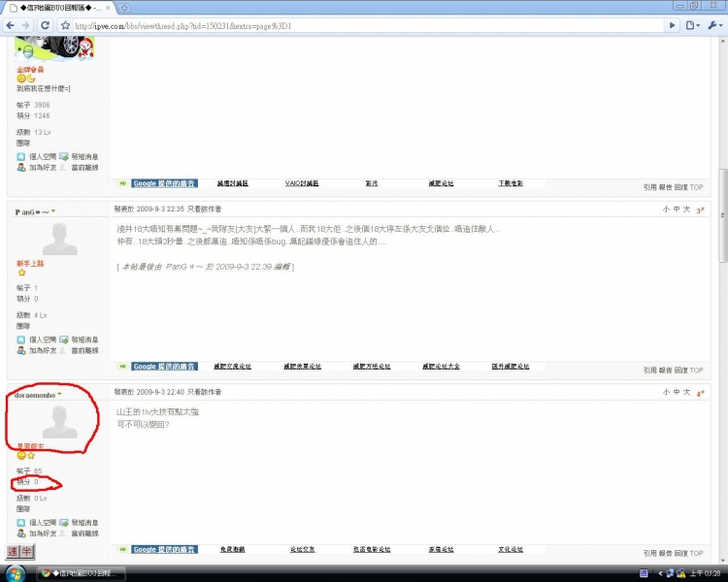Open the VAIO討論區 ad link
The image size is (728, 582).
click(302, 183)
